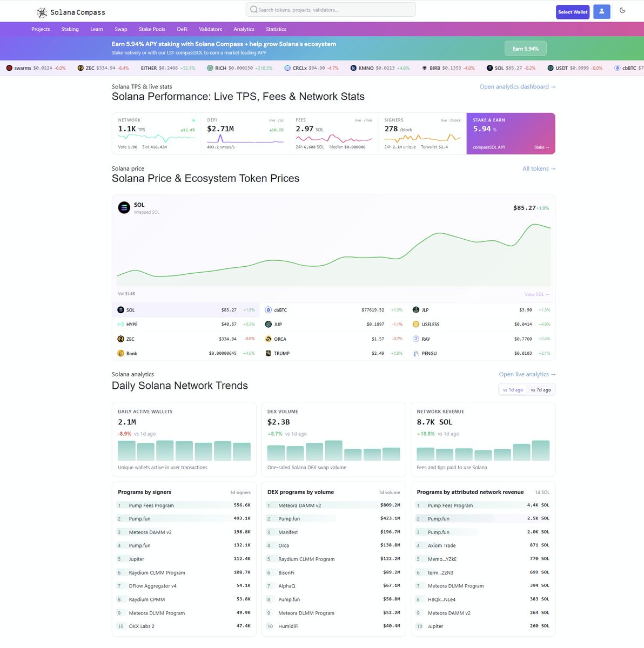
Task: Open the Analytics menu
Action: coord(244,29)
